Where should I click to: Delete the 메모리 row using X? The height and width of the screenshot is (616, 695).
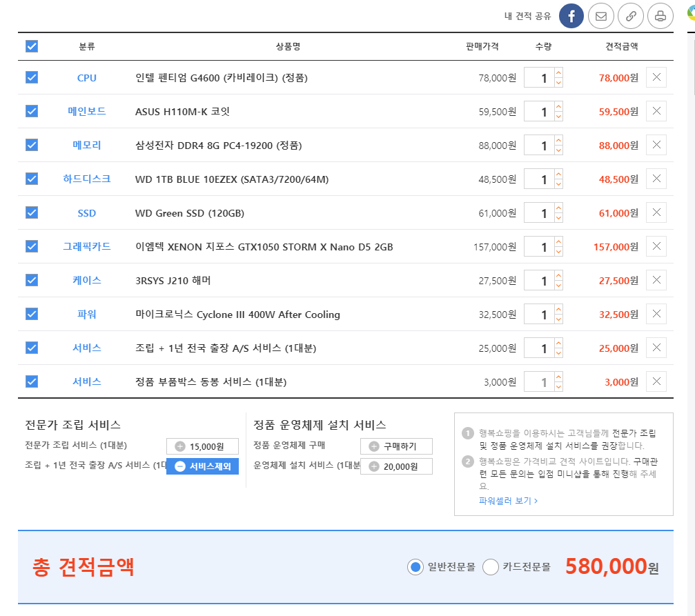656,145
